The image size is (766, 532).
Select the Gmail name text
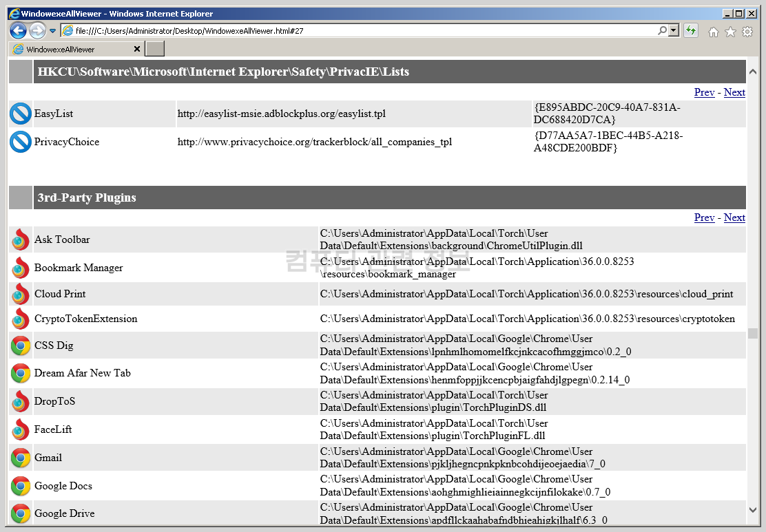click(x=48, y=458)
